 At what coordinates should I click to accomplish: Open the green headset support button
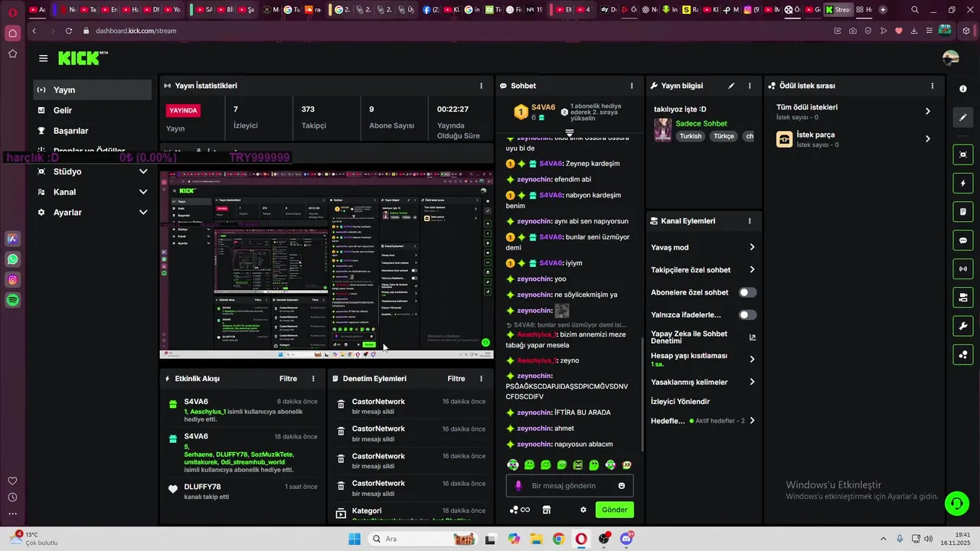point(956,503)
